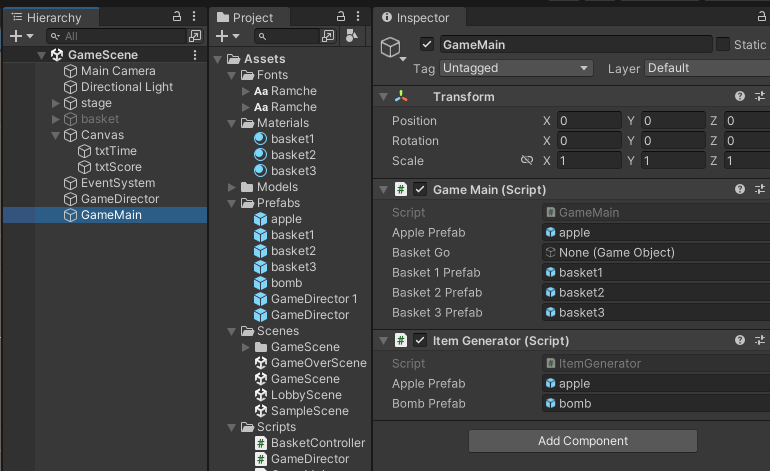The height and width of the screenshot is (471, 770).
Task: Open the Hierarchy panel options menu
Action: tap(194, 17)
